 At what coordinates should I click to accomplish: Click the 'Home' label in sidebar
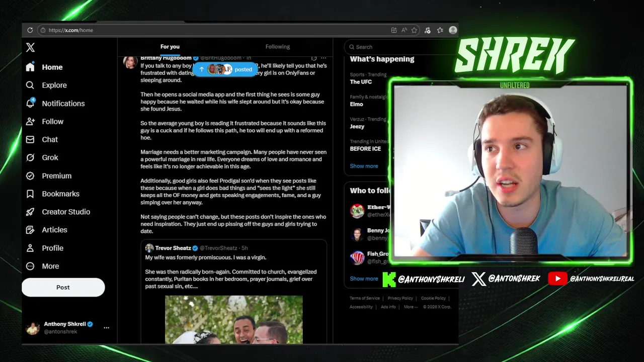click(52, 67)
